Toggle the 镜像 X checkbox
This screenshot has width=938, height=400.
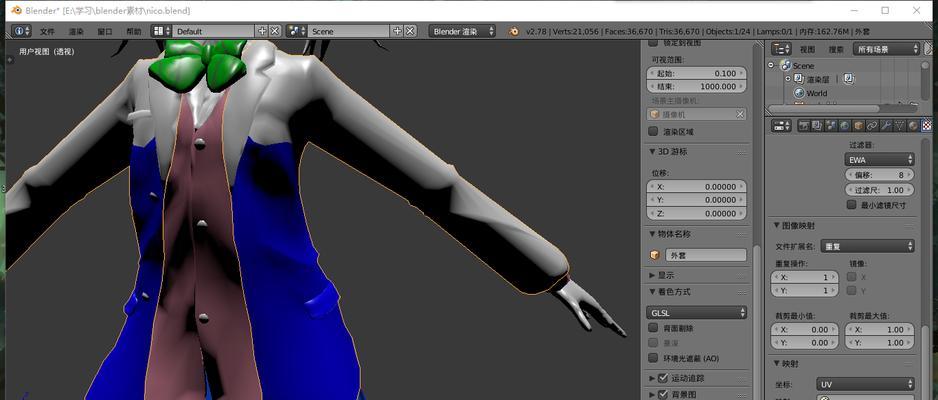[852, 277]
